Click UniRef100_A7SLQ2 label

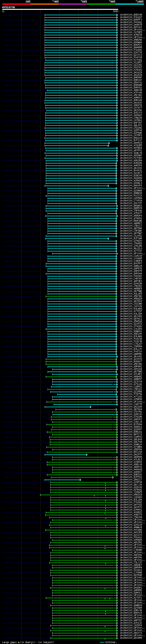131,384
